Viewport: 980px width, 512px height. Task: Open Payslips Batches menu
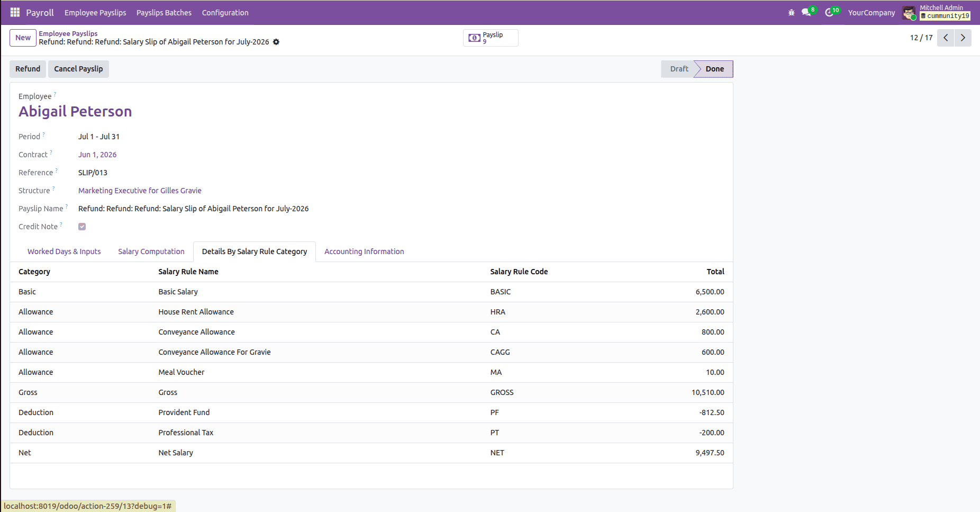[x=164, y=13]
